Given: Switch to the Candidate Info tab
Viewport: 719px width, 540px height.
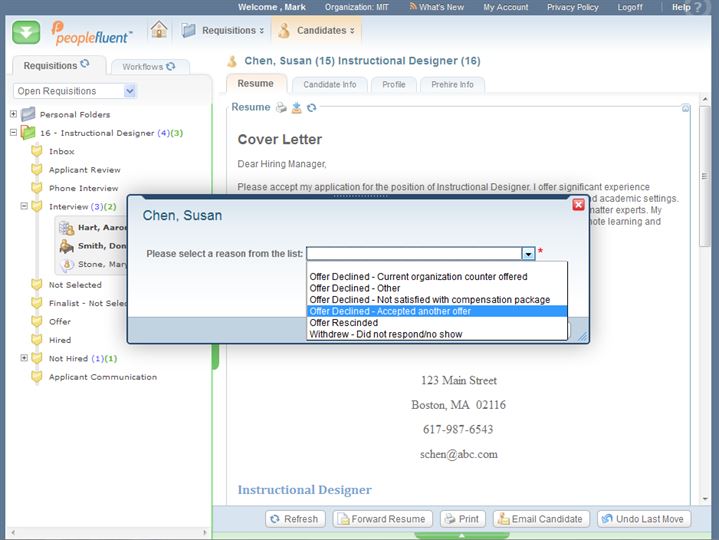Looking at the screenshot, I should (x=329, y=85).
